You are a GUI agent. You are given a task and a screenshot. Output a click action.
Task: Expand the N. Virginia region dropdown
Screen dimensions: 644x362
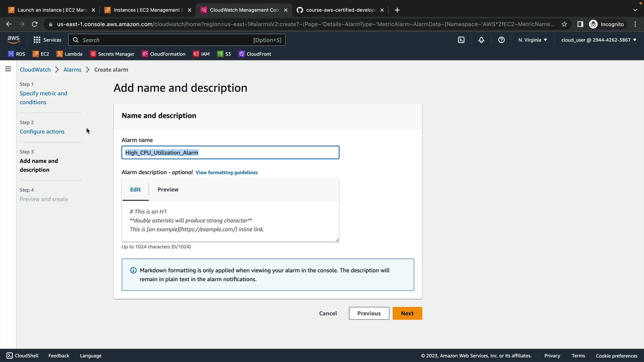pos(533,40)
